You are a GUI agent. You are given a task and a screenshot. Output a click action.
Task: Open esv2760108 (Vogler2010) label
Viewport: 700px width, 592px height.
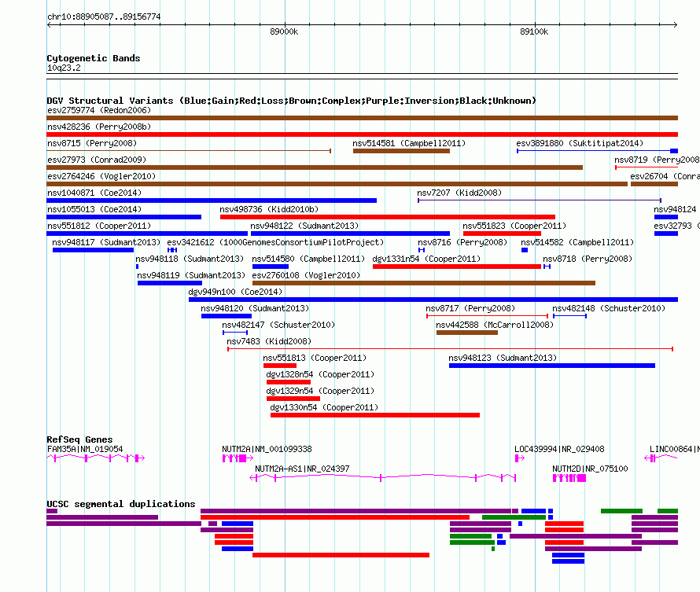306,275
